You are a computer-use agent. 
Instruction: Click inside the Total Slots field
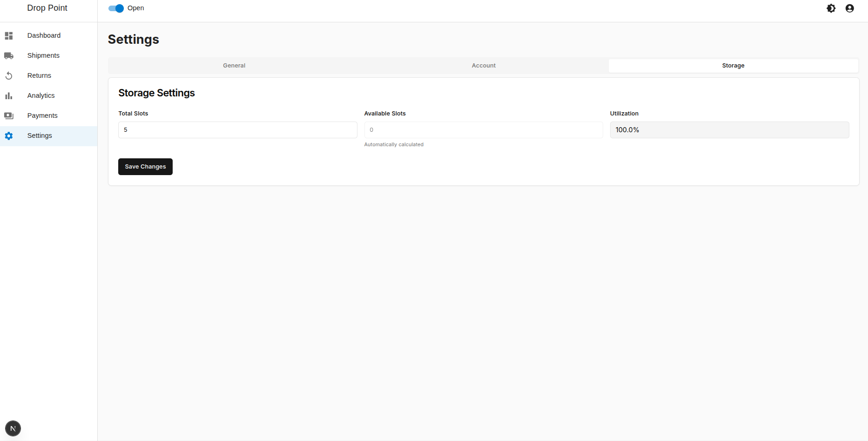[x=237, y=129]
